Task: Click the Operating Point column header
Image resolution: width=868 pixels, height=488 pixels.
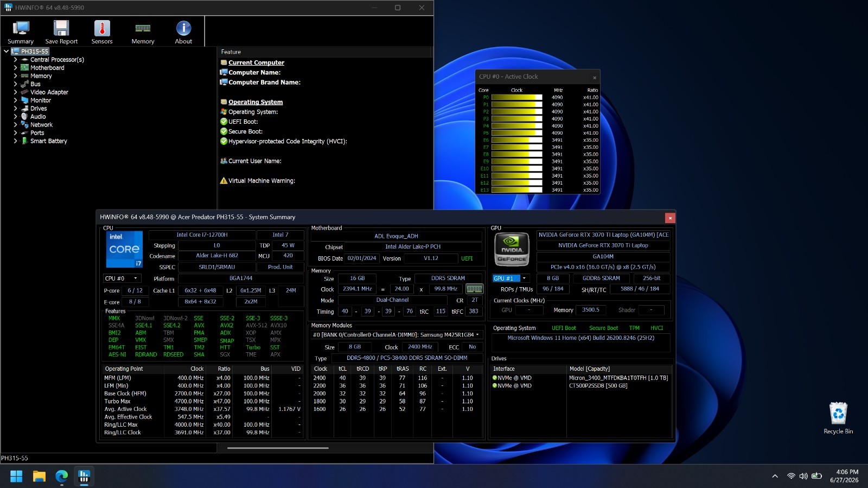Action: click(x=124, y=369)
